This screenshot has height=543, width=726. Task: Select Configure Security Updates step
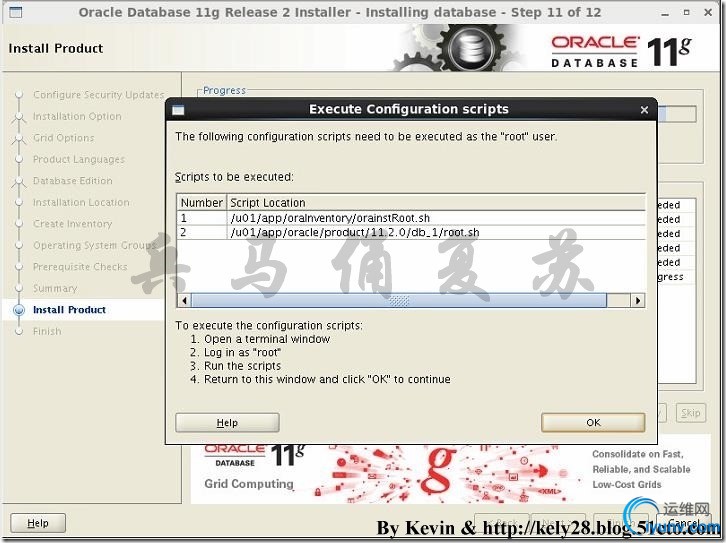click(x=99, y=94)
